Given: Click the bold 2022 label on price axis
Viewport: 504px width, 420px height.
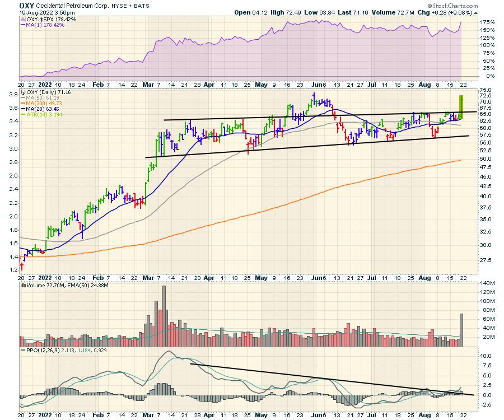Looking at the screenshot, I should pyautogui.click(x=46, y=276).
